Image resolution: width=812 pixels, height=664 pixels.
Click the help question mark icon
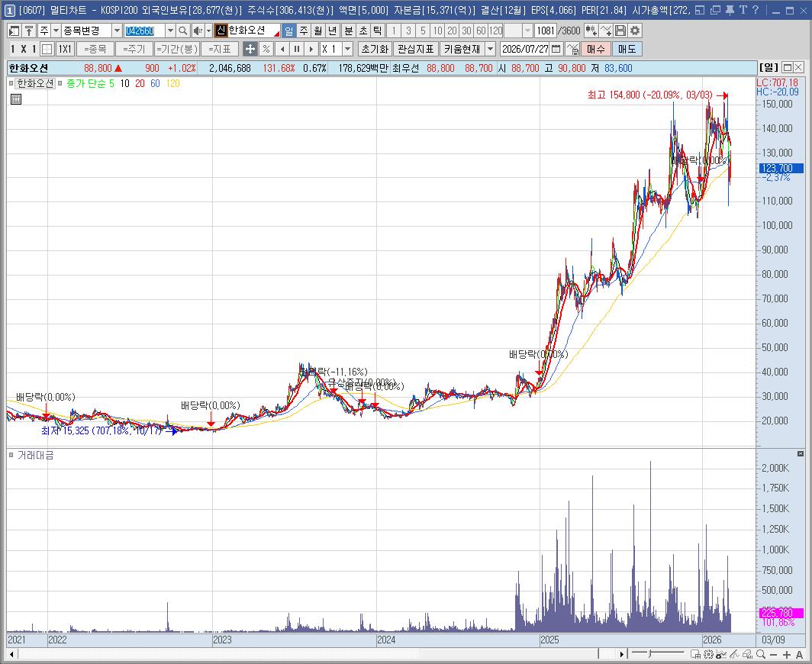pos(755,10)
